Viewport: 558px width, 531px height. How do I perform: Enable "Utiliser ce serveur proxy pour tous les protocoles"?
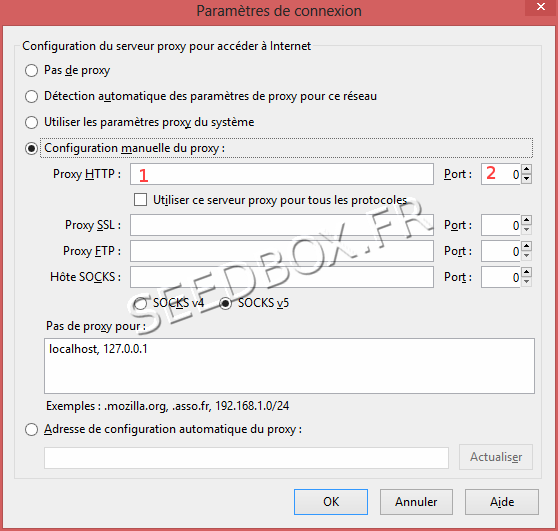140,200
